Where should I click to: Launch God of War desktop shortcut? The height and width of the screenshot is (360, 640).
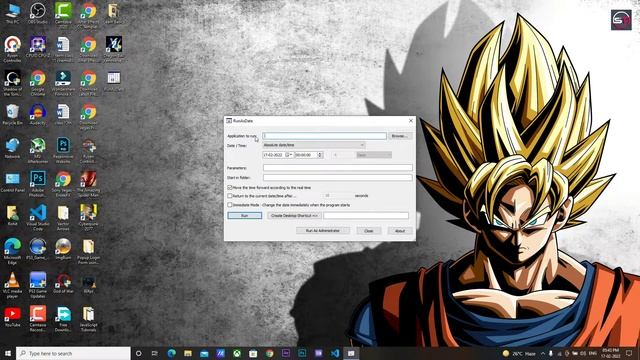tap(63, 283)
